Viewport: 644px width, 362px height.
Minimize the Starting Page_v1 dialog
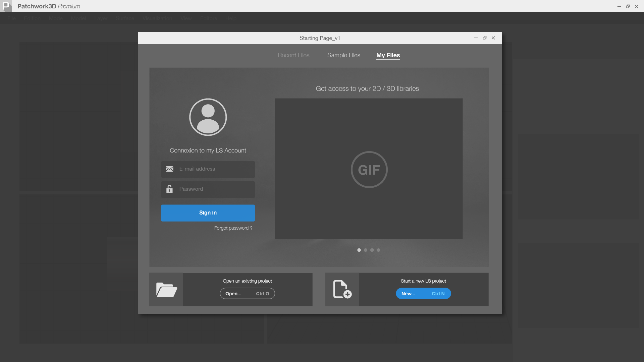pos(476,38)
